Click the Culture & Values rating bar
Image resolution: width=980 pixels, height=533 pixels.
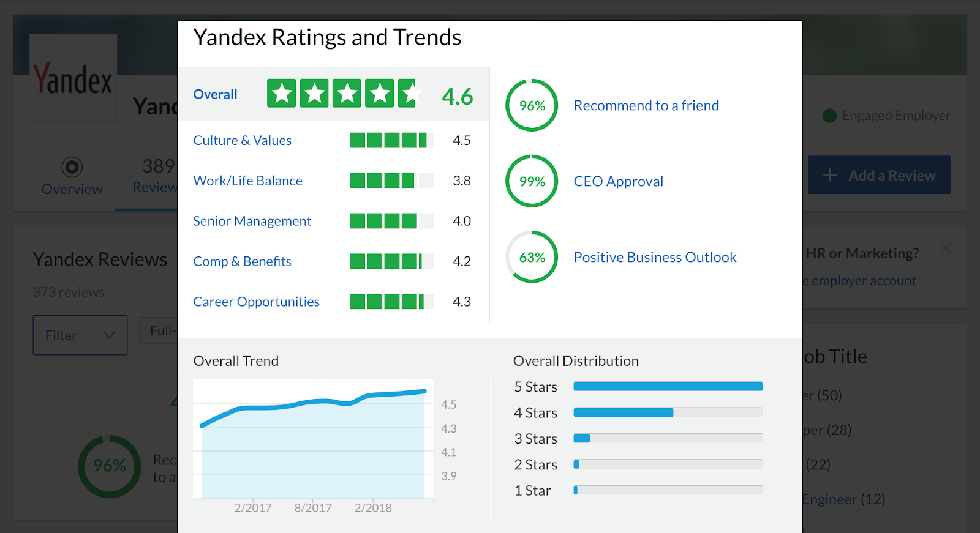391,140
